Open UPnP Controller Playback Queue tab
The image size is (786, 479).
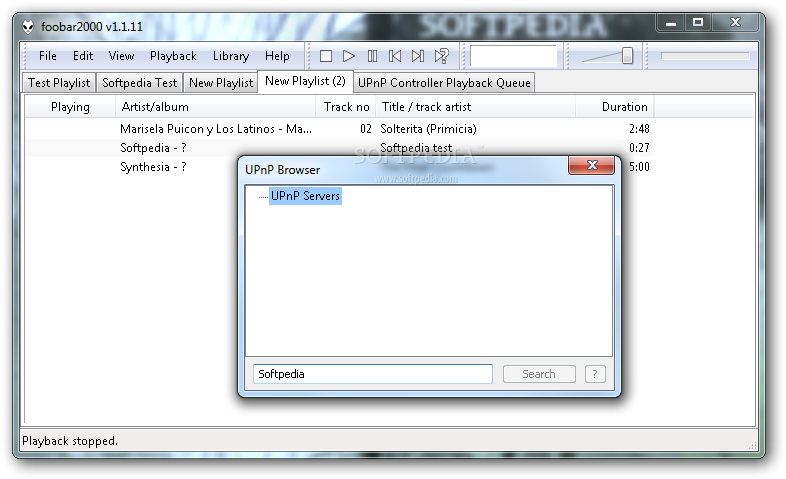444,83
